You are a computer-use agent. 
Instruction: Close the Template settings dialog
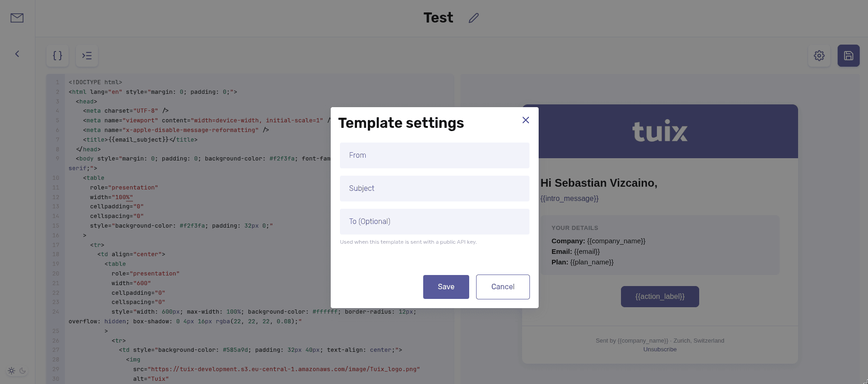526,120
